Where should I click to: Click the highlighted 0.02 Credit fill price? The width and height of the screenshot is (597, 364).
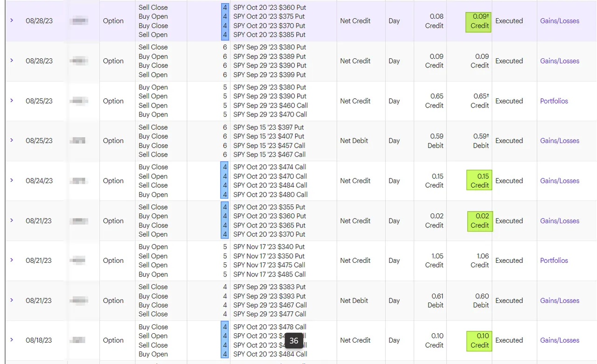click(479, 221)
